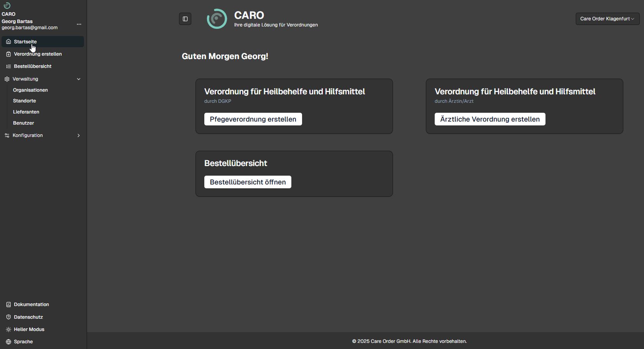Open the Care Order Klagenfurt dropdown
This screenshot has height=349, width=644.
pos(607,19)
